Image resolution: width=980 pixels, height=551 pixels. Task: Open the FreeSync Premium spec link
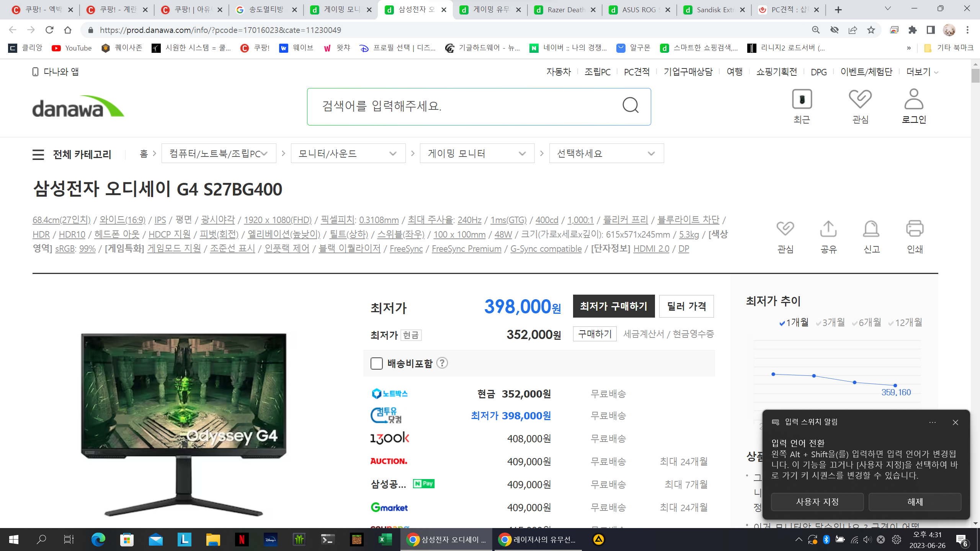(466, 249)
